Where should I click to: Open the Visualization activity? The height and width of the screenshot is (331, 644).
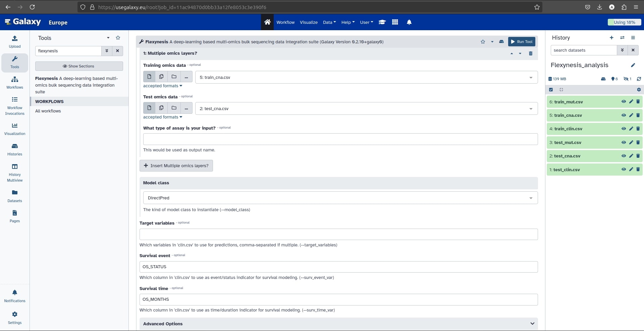point(15,129)
